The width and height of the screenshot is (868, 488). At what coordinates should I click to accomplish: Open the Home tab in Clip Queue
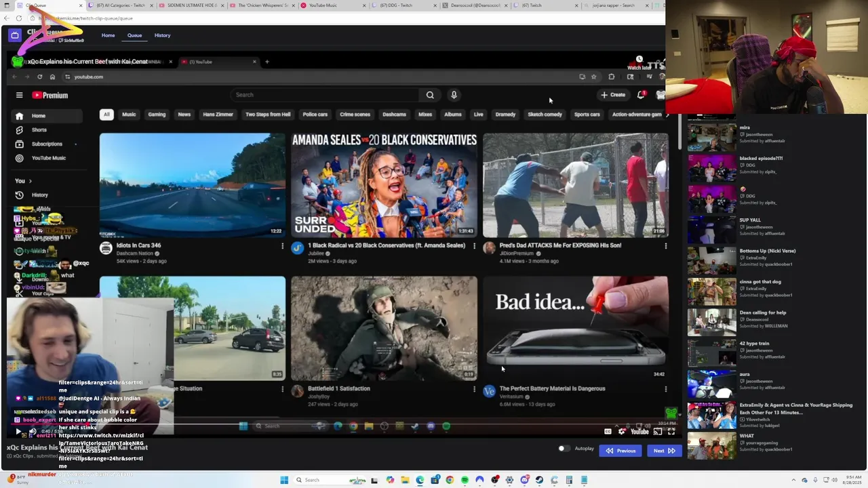coord(108,35)
